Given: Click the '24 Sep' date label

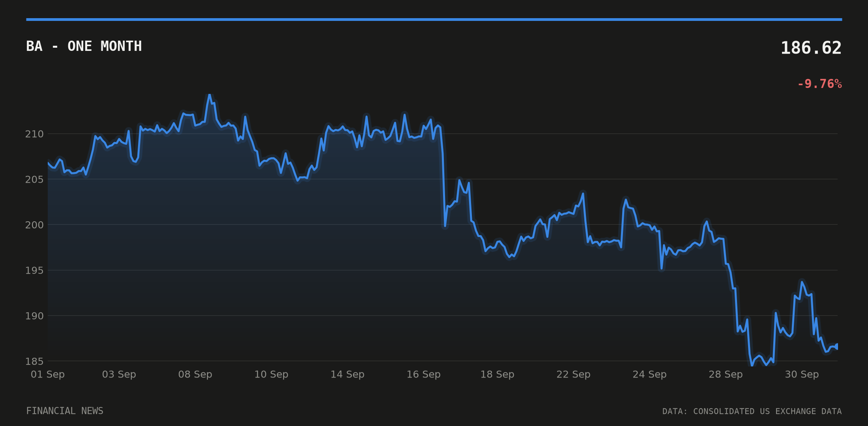Looking at the screenshot, I should [649, 374].
